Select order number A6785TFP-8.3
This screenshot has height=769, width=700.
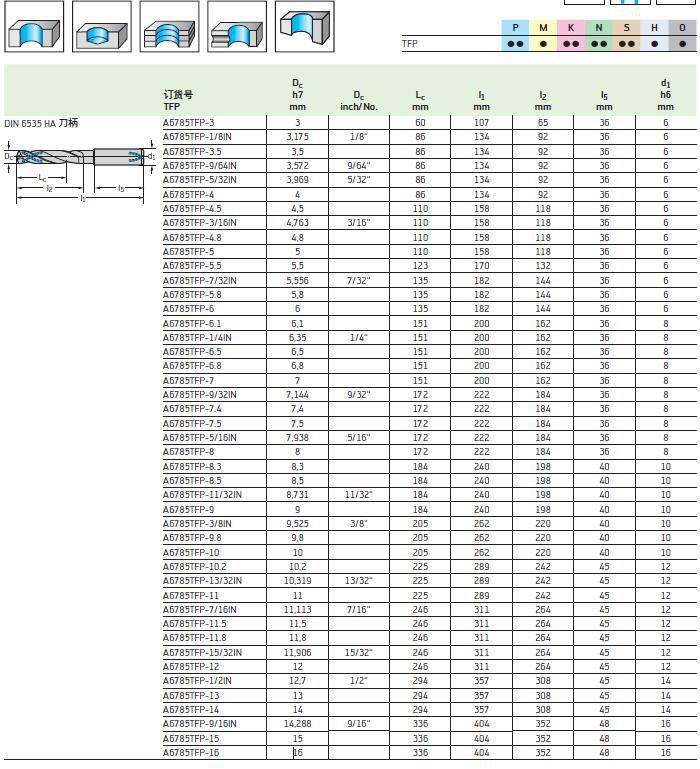192,467
